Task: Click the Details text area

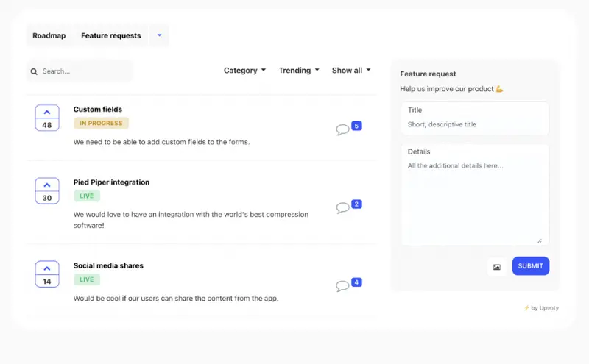Action: click(x=474, y=195)
